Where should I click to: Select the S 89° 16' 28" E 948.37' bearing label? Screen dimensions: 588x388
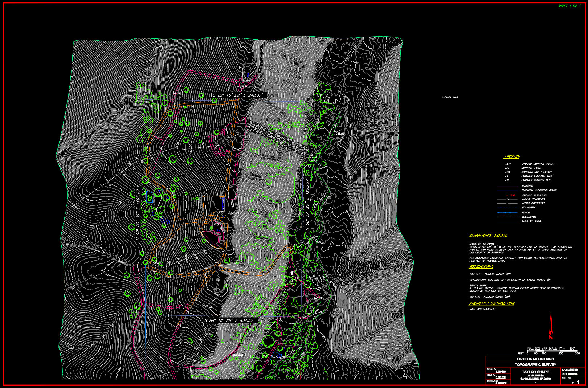238,95
